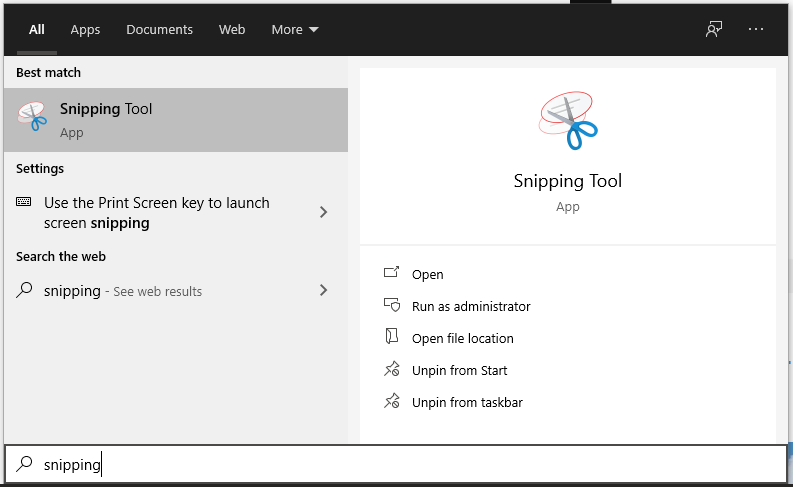Viewport: 793px width, 487px height.
Task: Click Snipping Tool title in preview pane
Action: tap(567, 181)
